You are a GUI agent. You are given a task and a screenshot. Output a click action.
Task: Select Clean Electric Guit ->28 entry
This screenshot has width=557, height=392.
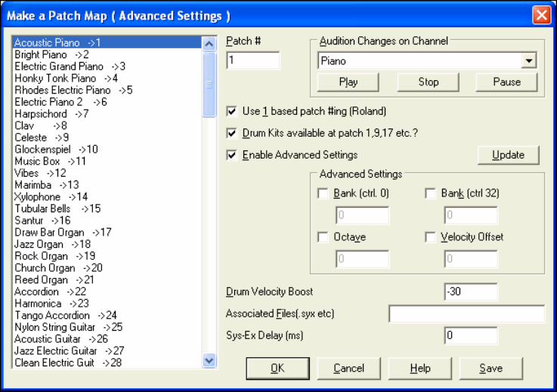click(x=107, y=363)
